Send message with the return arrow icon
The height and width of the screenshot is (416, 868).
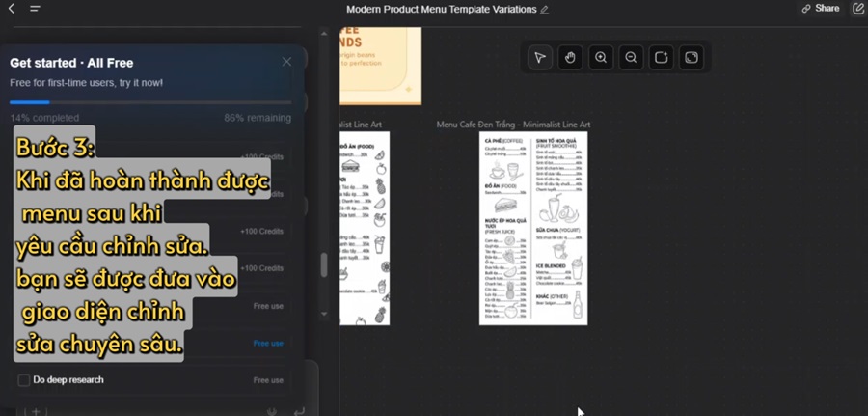coord(299,411)
